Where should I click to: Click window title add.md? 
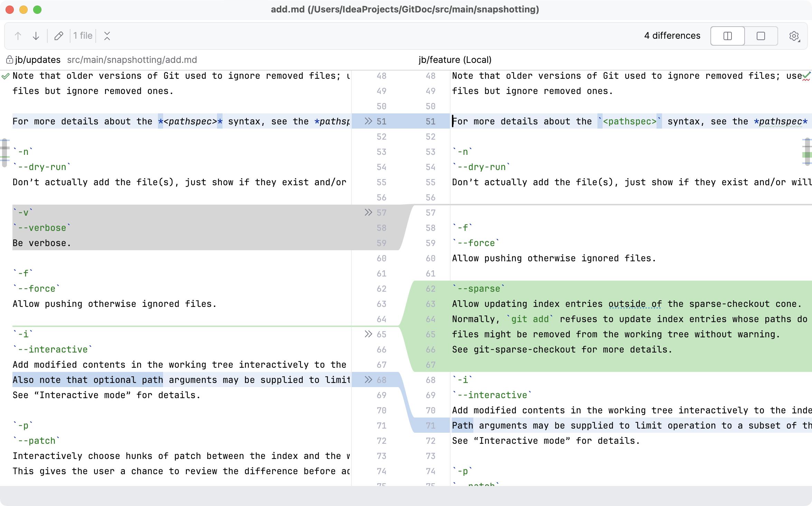click(405, 9)
